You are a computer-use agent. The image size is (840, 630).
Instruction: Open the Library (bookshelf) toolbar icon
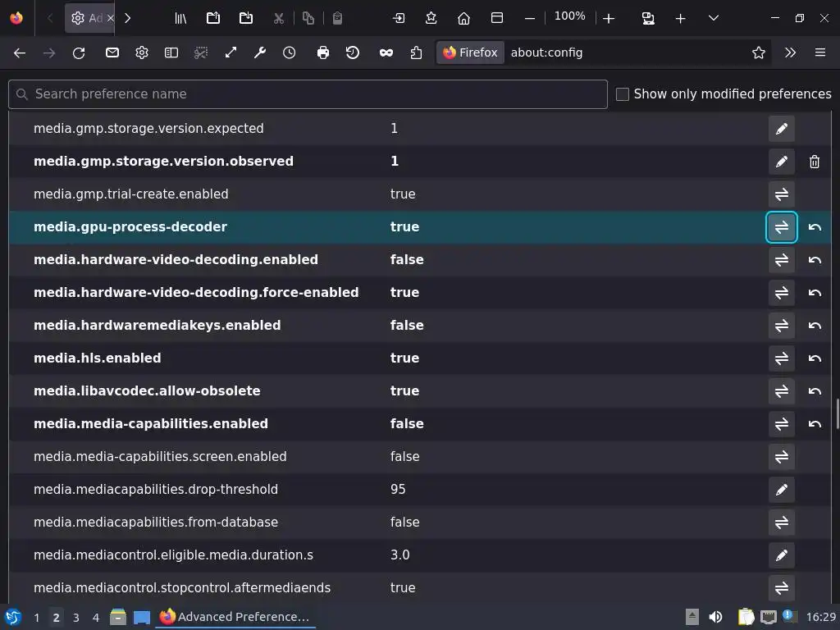tap(180, 18)
